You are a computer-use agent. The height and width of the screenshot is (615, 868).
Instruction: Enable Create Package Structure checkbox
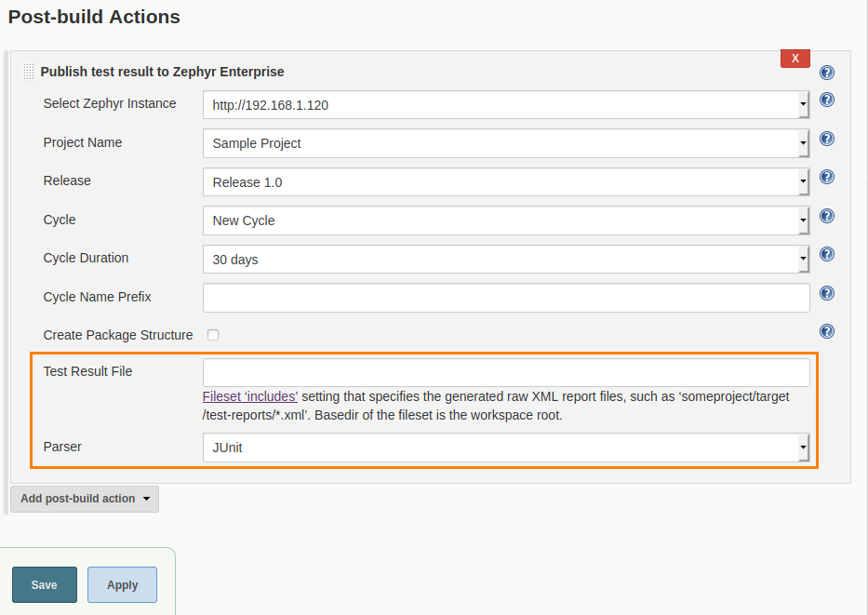(x=213, y=335)
